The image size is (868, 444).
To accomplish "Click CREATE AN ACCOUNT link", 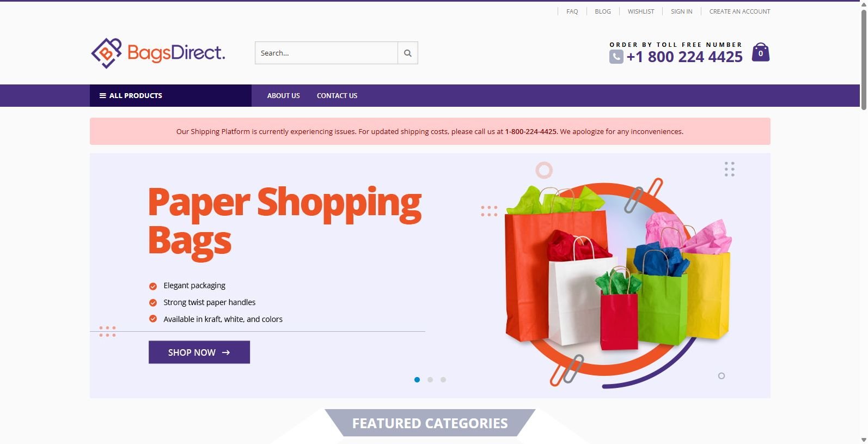I will click(739, 11).
